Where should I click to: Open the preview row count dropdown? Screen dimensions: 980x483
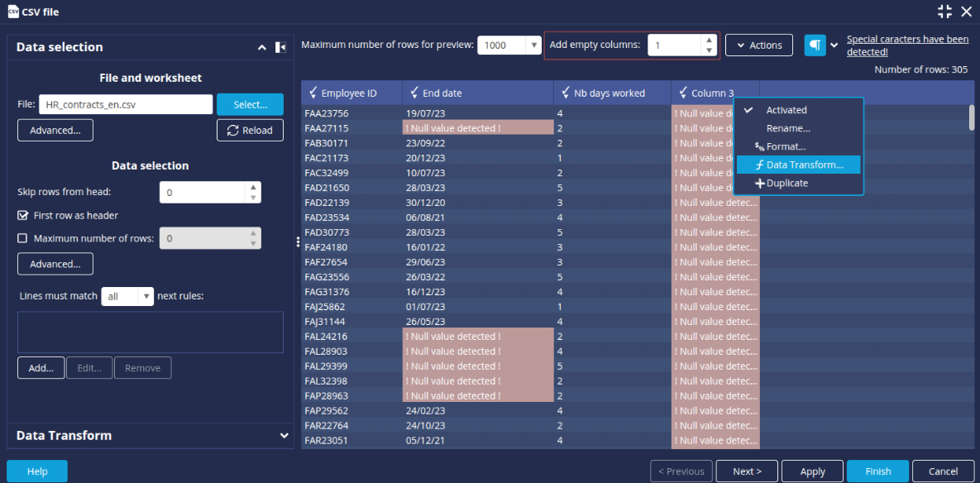[x=533, y=45]
